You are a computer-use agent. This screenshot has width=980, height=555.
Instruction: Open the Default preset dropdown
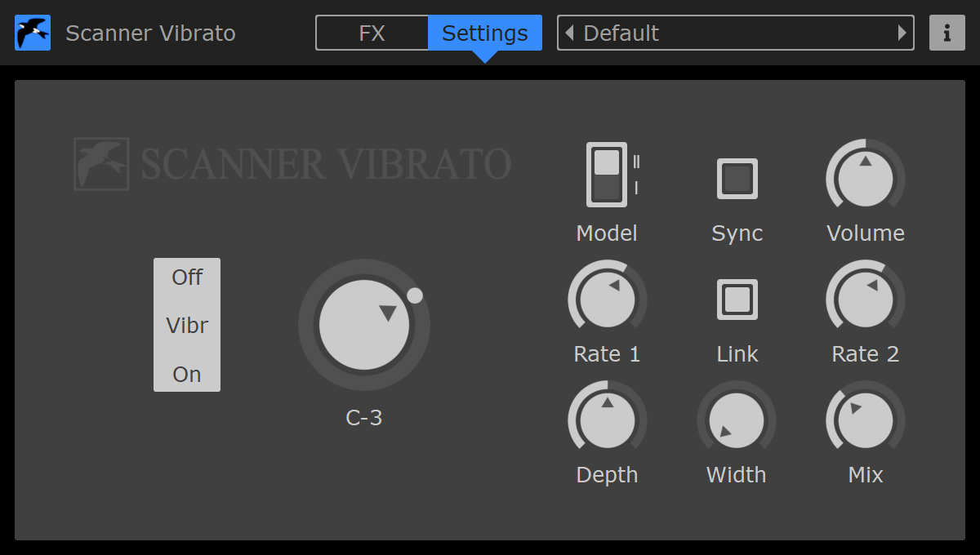click(x=736, y=33)
